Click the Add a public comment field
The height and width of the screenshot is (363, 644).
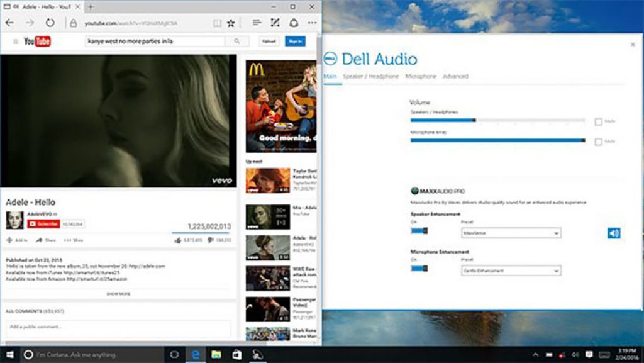pyautogui.click(x=118, y=327)
